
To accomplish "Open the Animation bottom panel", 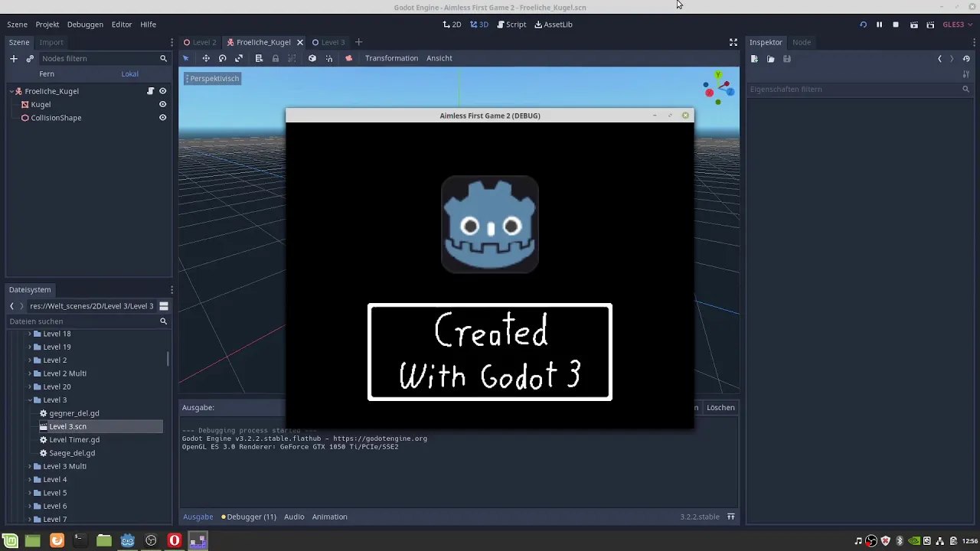I will point(329,517).
